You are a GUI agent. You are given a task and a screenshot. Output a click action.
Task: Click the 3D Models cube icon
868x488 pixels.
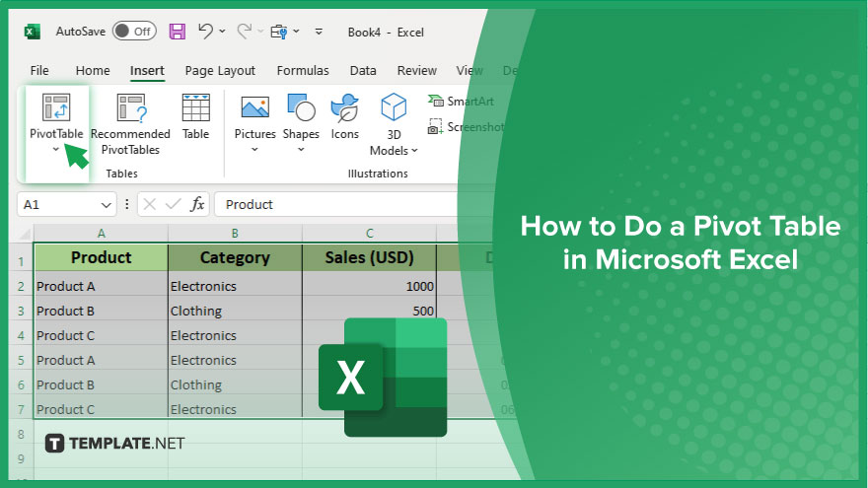click(394, 106)
